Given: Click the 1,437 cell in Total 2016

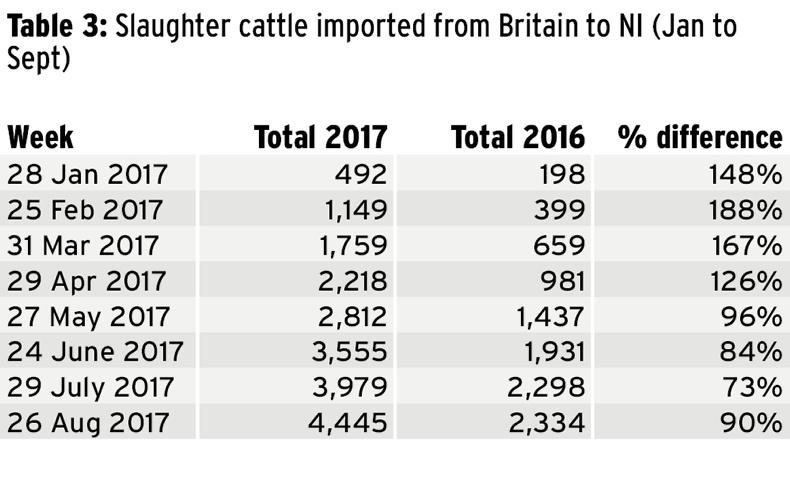Looking at the screenshot, I should pyautogui.click(x=545, y=316).
